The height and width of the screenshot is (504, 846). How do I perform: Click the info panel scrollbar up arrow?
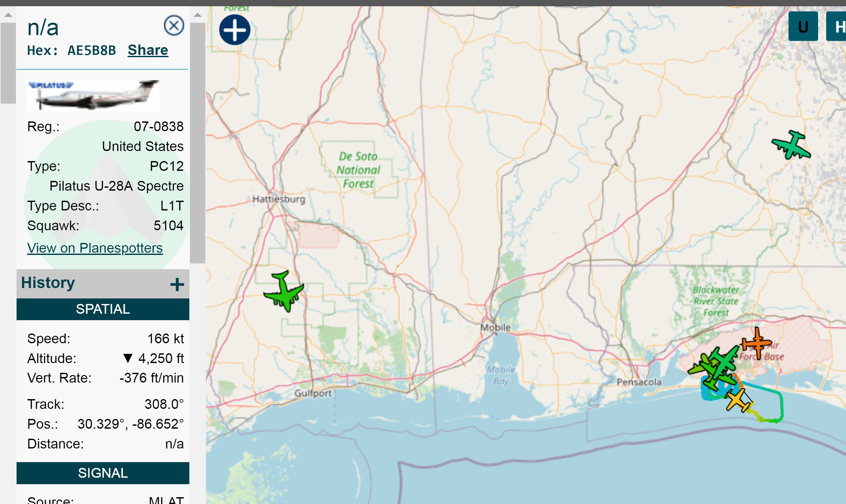coord(197,15)
